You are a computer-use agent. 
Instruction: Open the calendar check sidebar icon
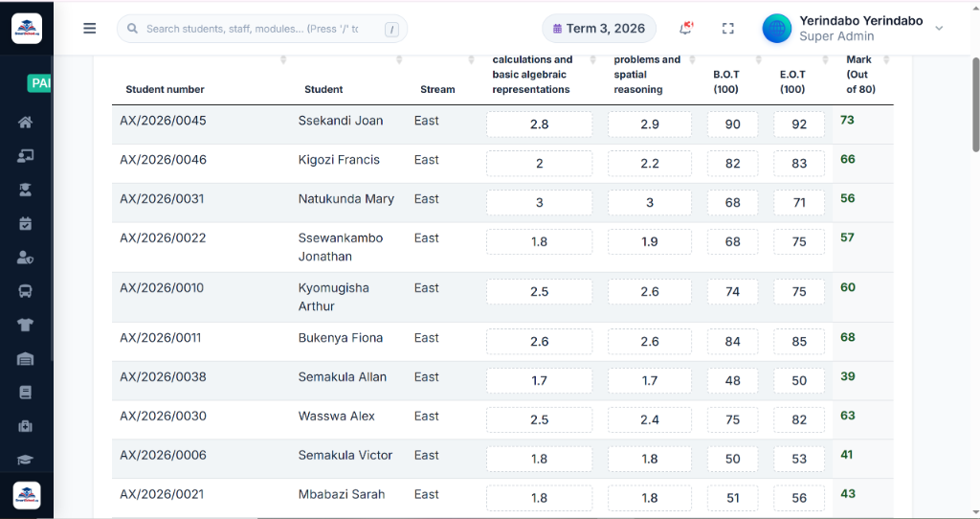pos(25,223)
